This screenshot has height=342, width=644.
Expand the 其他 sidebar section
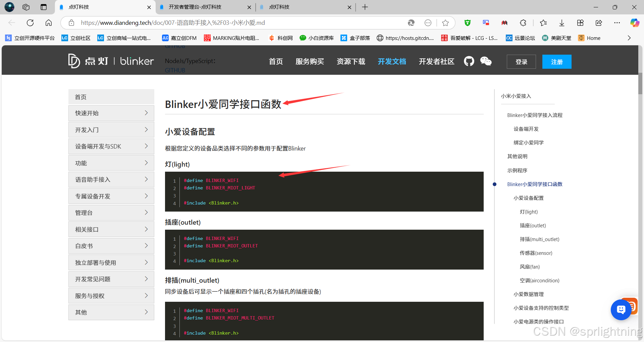(111, 312)
